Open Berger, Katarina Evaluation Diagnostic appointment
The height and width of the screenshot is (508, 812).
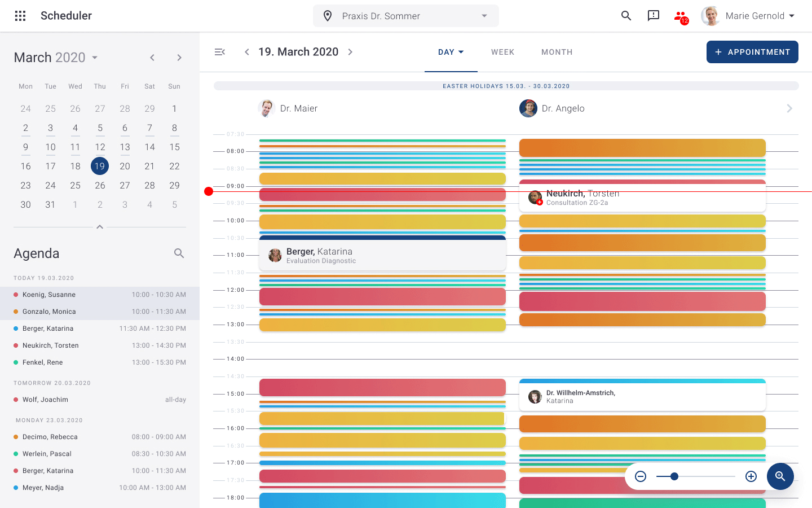click(382, 255)
